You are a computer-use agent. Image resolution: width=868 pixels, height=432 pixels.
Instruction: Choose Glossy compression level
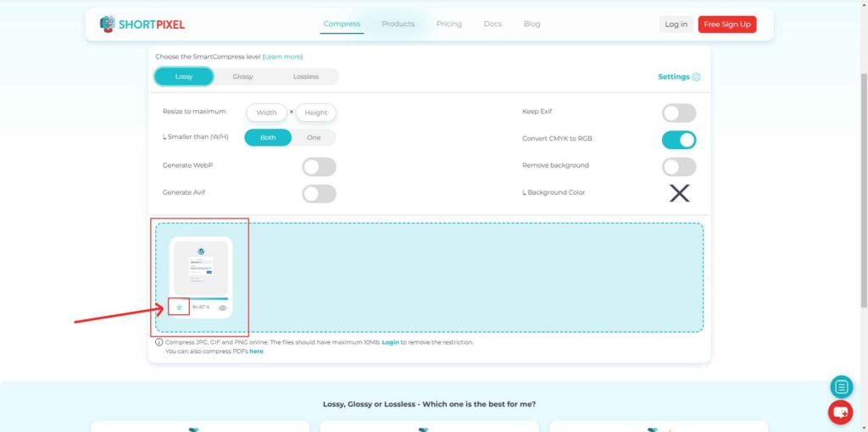(242, 77)
